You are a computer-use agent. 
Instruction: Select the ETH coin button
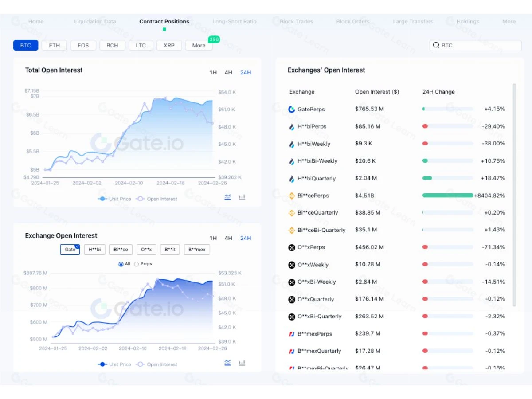(x=54, y=45)
